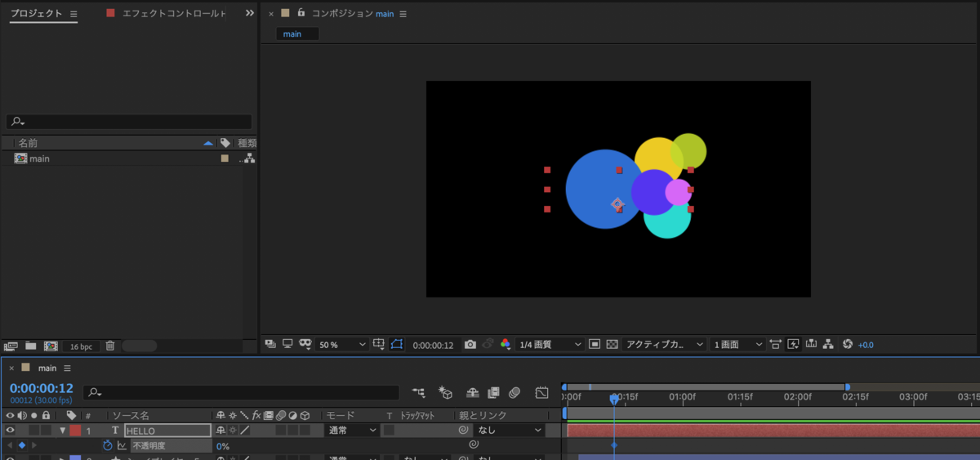Viewport: 980px width, 460px height.
Task: Toggle hide shy layers switch
Action: click(473, 393)
